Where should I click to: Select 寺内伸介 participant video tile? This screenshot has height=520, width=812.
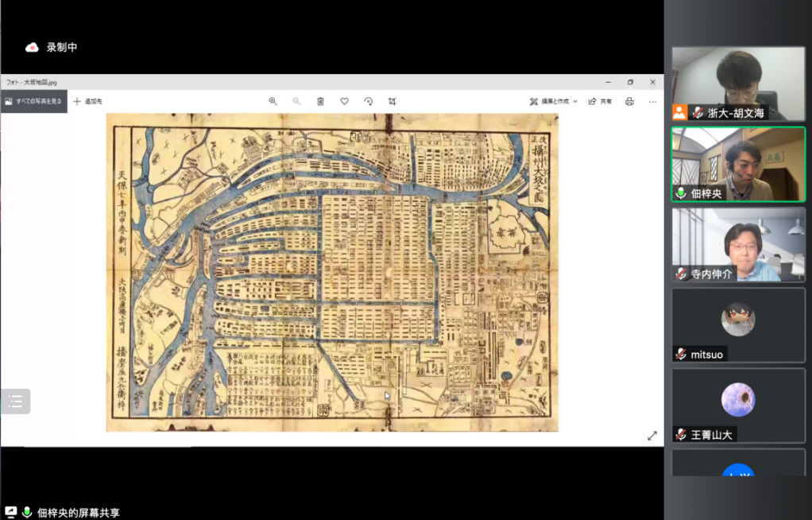click(x=738, y=245)
